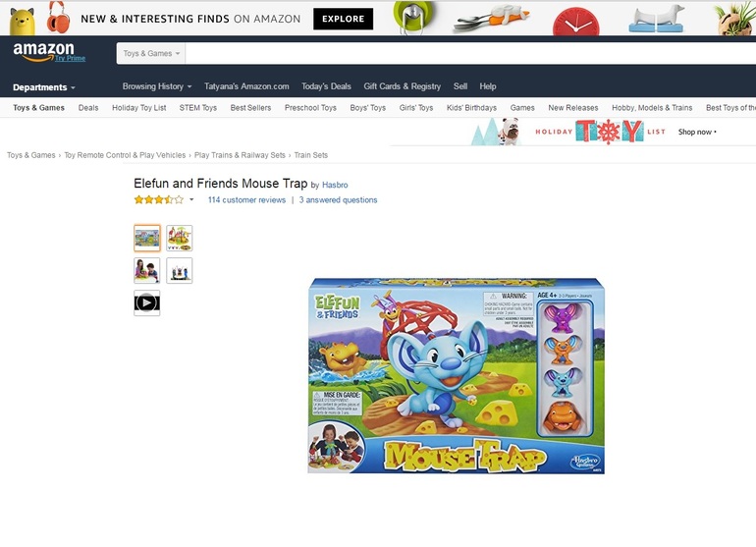756x547 pixels.
Task: Select the assembled game board thumbnail
Action: coord(180,238)
